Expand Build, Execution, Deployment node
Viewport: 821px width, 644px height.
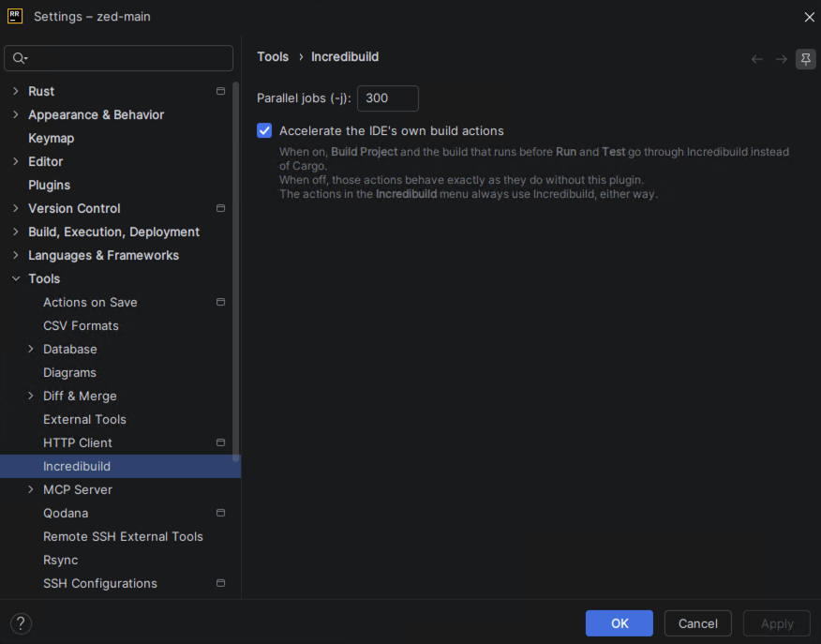coord(16,232)
